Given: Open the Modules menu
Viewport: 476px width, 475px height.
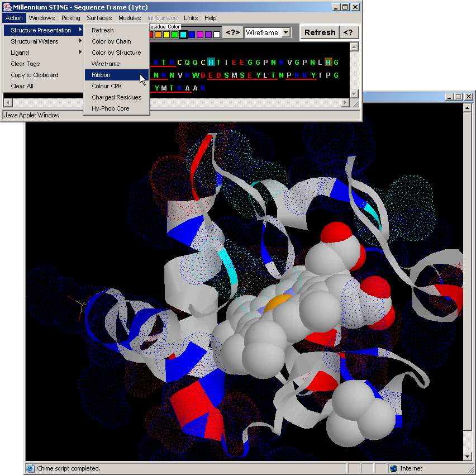Looking at the screenshot, I should point(130,18).
